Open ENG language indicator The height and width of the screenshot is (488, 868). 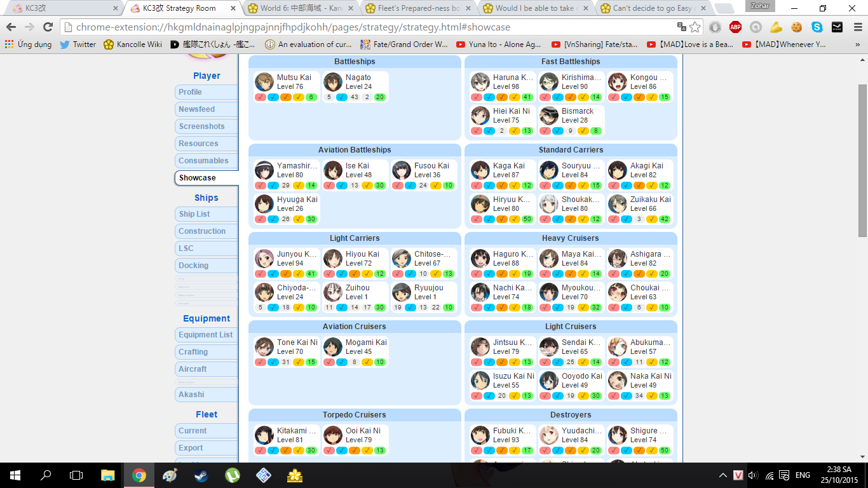(x=803, y=475)
